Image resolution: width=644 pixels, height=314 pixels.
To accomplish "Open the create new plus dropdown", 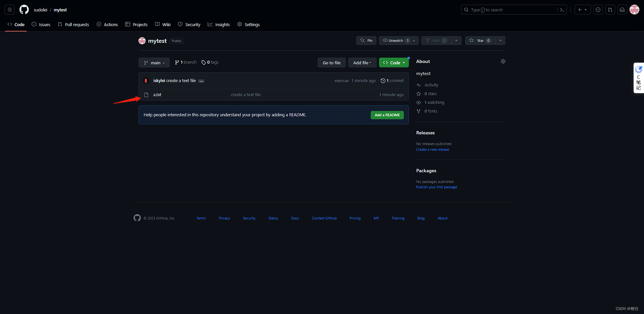I will [582, 10].
